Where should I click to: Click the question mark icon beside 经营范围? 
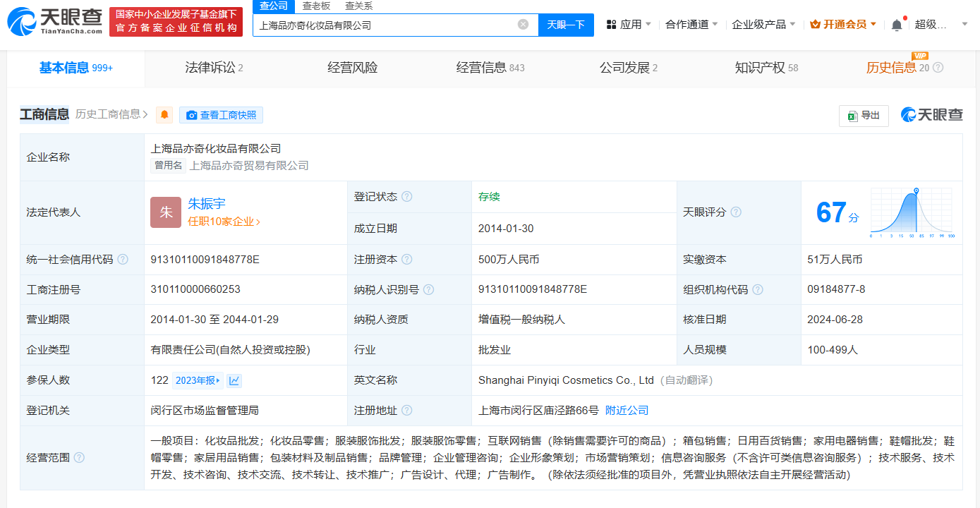tap(78, 456)
